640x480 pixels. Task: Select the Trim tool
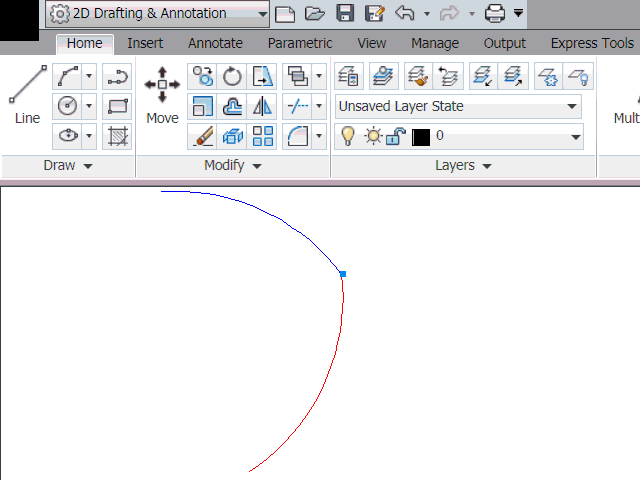coord(298,106)
